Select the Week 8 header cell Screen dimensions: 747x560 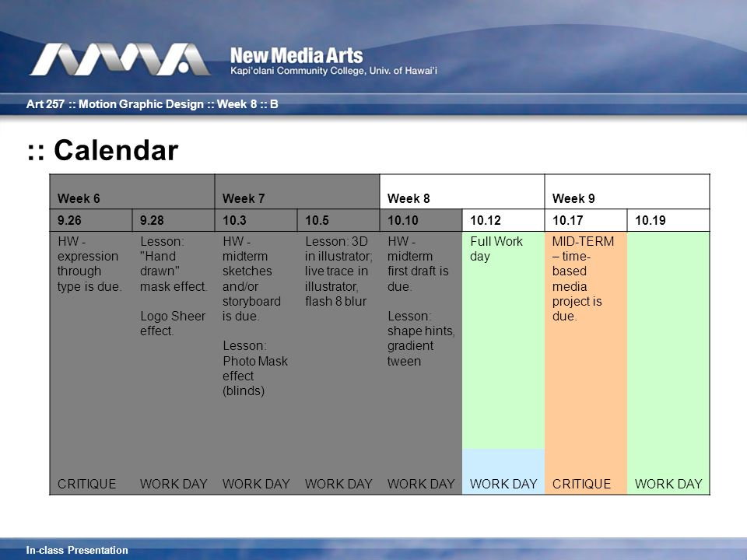click(x=461, y=191)
